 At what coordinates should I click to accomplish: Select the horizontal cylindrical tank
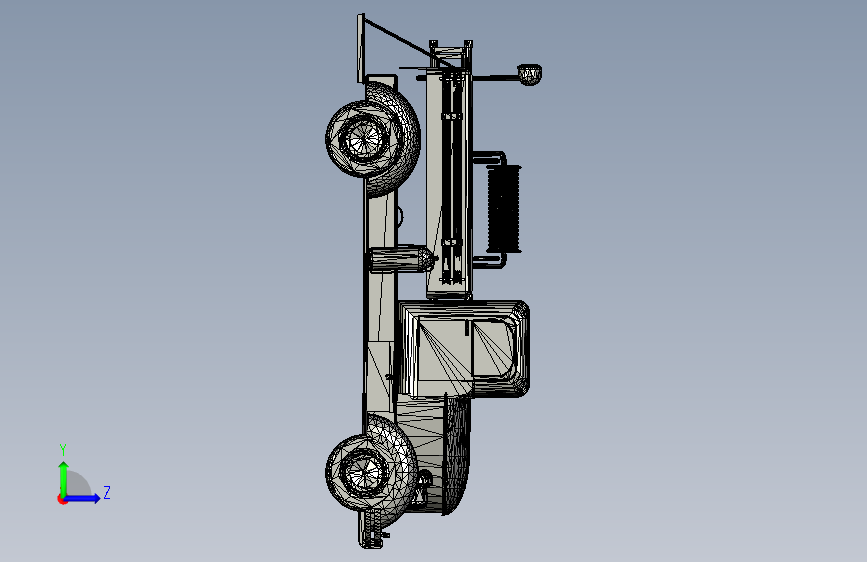(x=401, y=259)
